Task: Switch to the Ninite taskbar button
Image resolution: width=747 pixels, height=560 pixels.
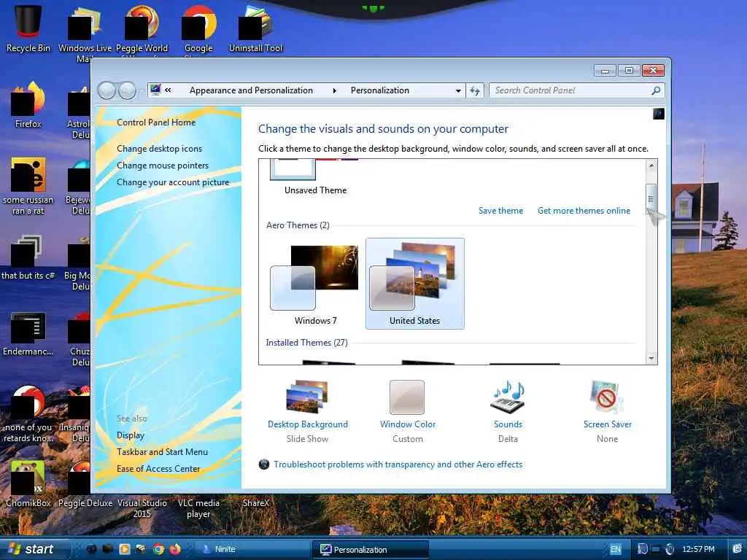Action: (x=252, y=549)
